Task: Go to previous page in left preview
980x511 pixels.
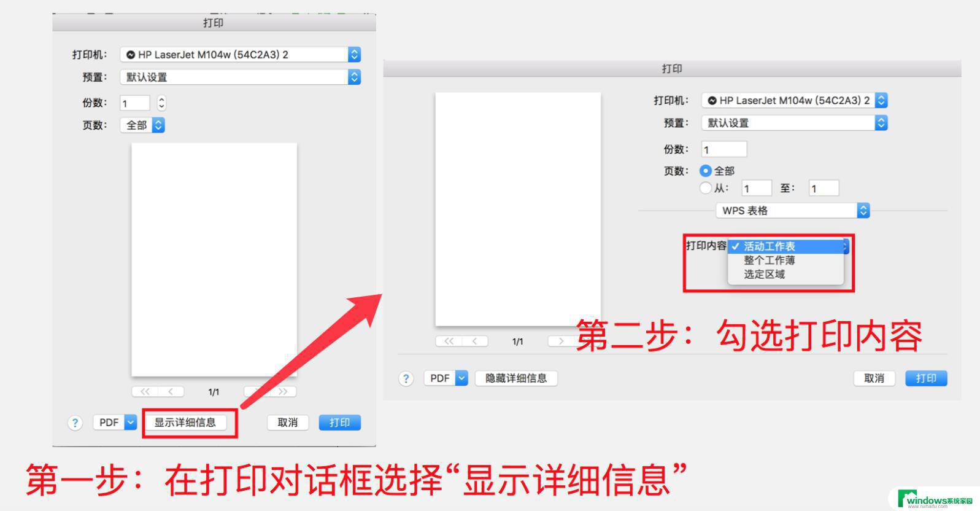Action: 171,392
